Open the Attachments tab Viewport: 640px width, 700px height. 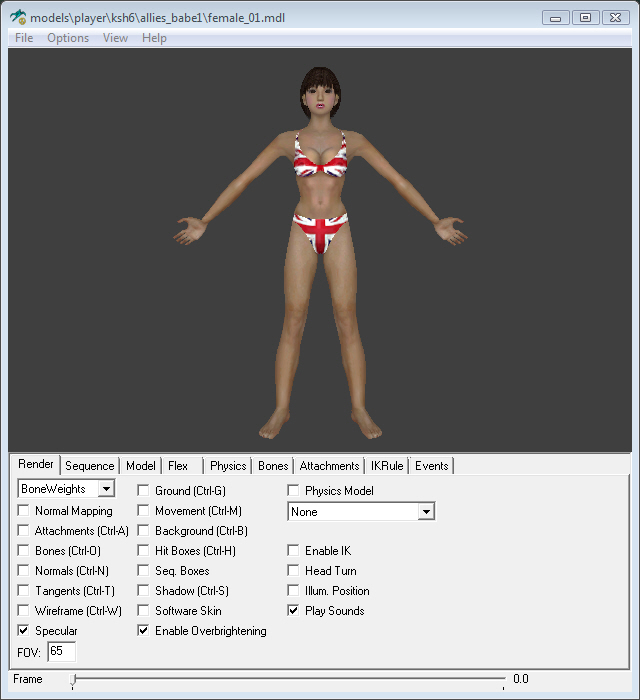(329, 466)
